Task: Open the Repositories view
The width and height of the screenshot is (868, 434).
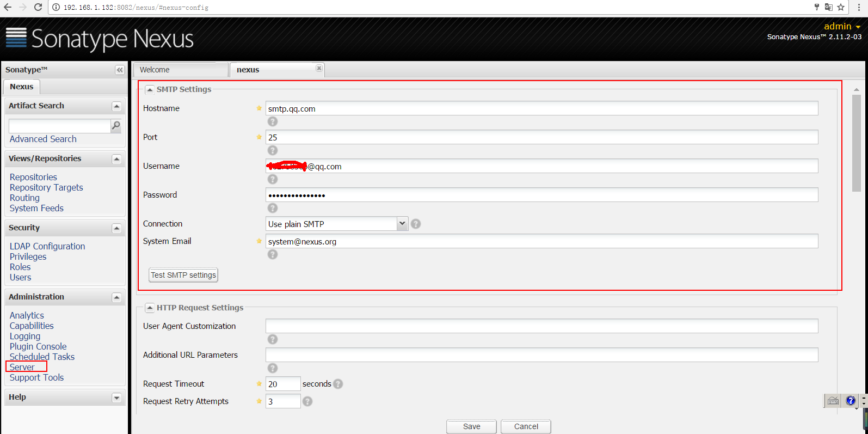Action: [x=33, y=177]
